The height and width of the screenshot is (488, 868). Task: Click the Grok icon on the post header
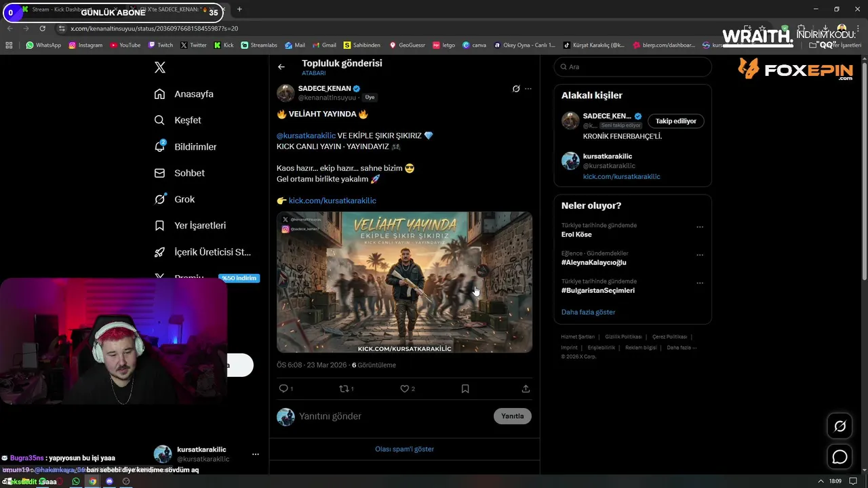(x=516, y=89)
